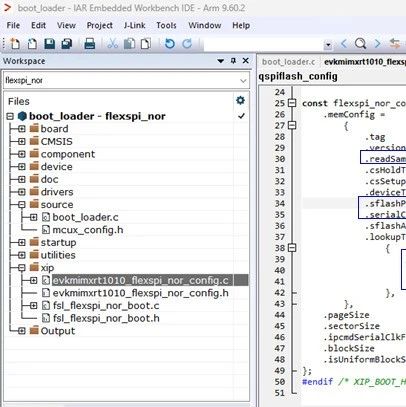Screen dimensions: 406x407
Task: Click the Print toolbar icon
Action: [90, 44]
